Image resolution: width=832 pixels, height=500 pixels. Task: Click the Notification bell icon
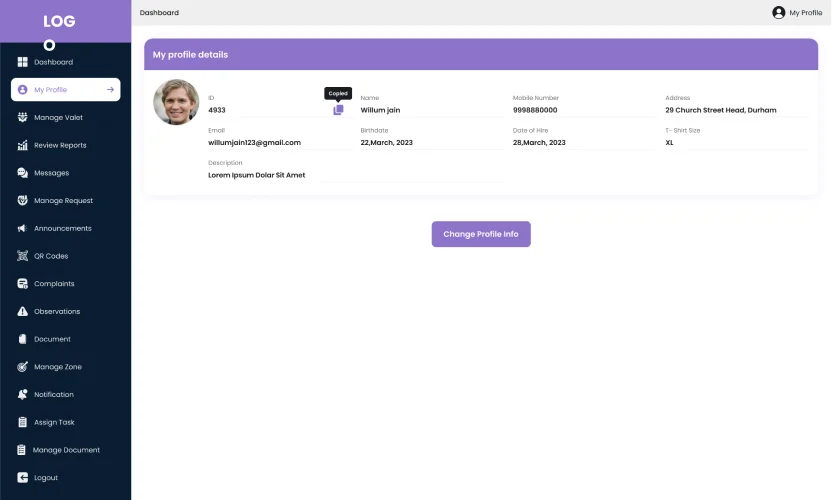22,394
